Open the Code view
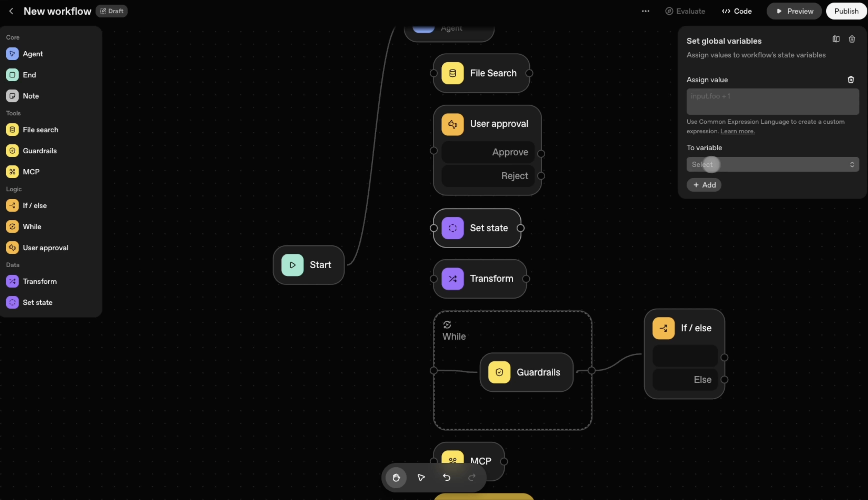868x500 pixels. click(737, 11)
